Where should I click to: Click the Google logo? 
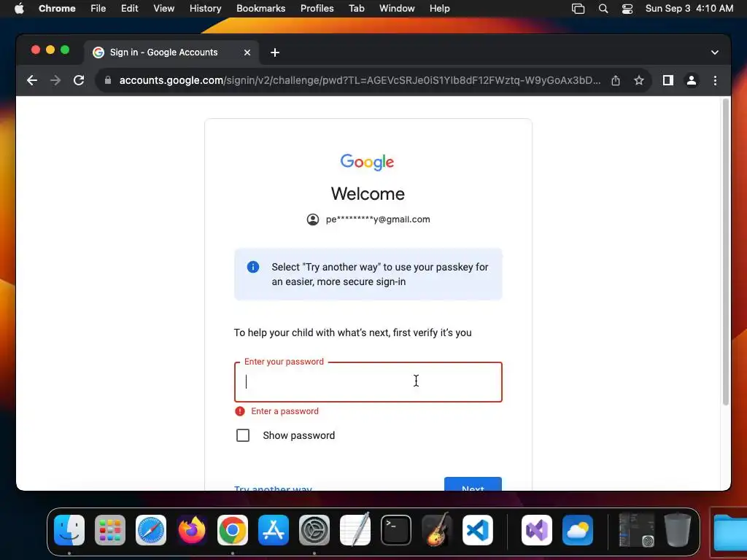368,162
